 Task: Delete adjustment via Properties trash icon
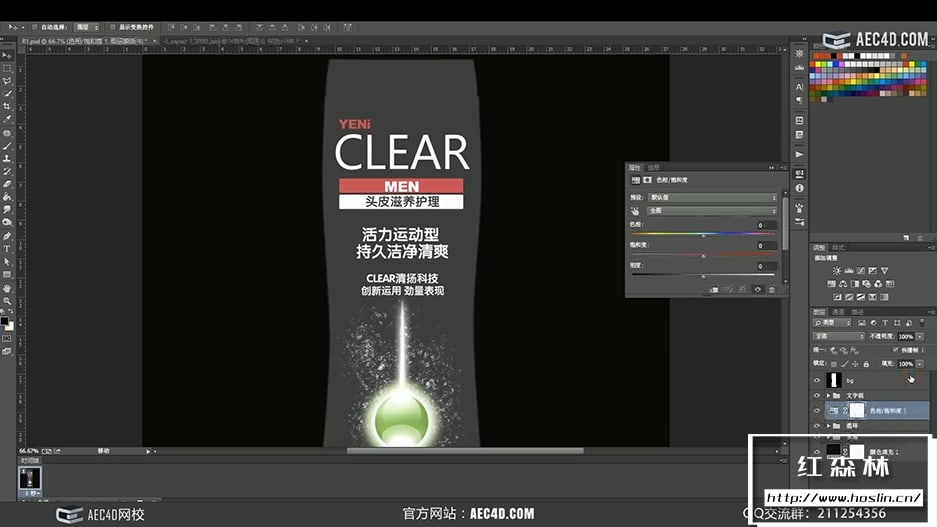click(771, 289)
